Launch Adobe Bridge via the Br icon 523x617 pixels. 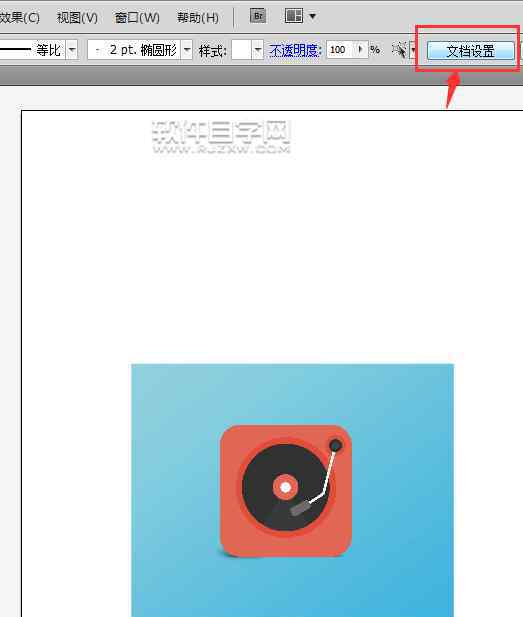pos(258,16)
